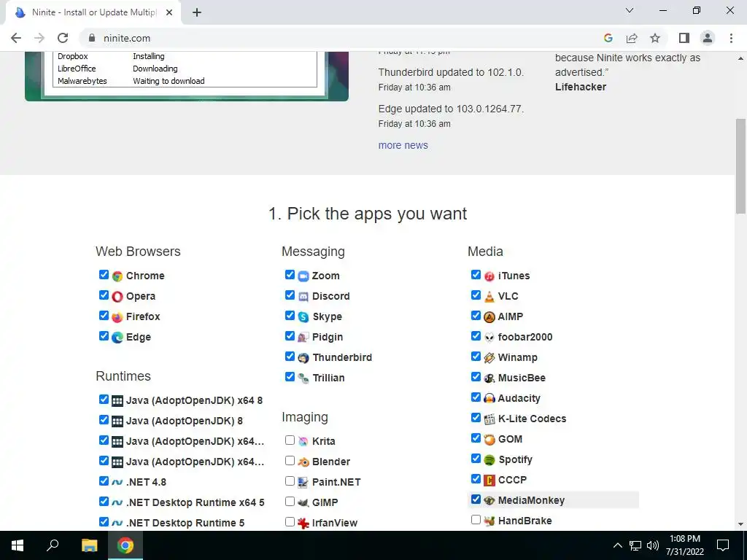Enable the Paint.NET checkbox
Image resolution: width=747 pixels, height=560 pixels.
(x=290, y=481)
